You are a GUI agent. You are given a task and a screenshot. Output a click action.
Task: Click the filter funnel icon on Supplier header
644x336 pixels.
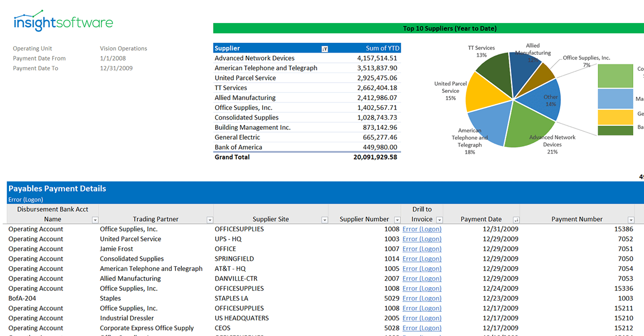coord(325,48)
